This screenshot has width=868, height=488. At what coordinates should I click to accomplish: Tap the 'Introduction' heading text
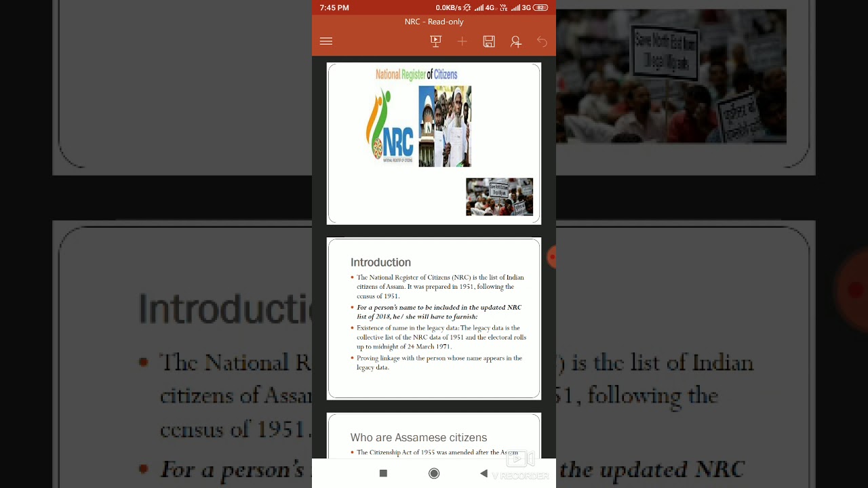380,262
